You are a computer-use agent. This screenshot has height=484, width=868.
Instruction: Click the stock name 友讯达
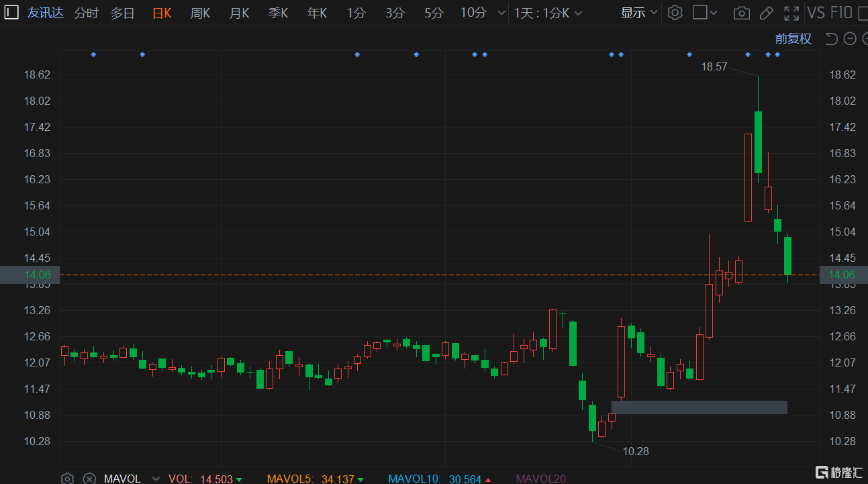[x=46, y=13]
